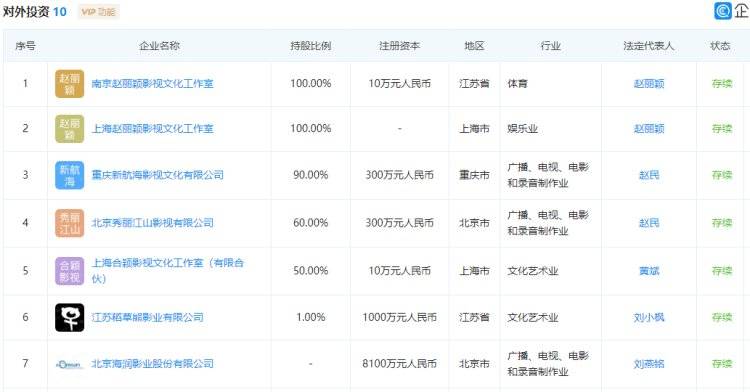Click legal representative 刘小枫

(649, 317)
